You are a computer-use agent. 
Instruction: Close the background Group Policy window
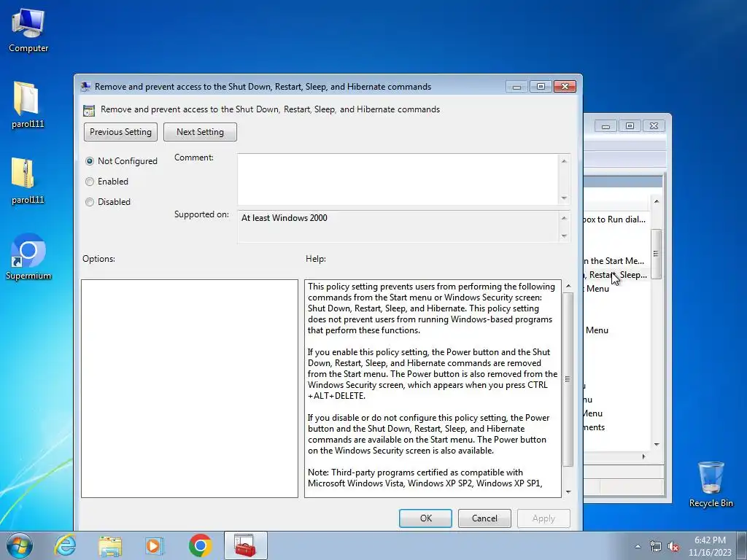click(654, 126)
